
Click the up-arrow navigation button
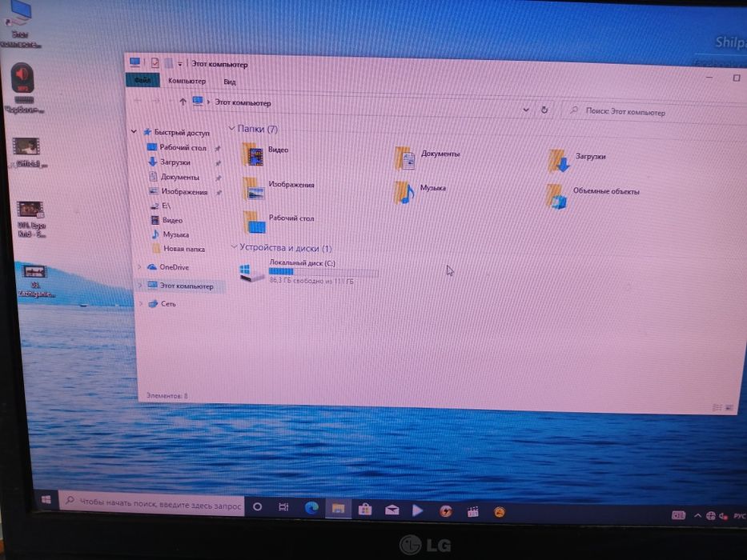tap(183, 101)
